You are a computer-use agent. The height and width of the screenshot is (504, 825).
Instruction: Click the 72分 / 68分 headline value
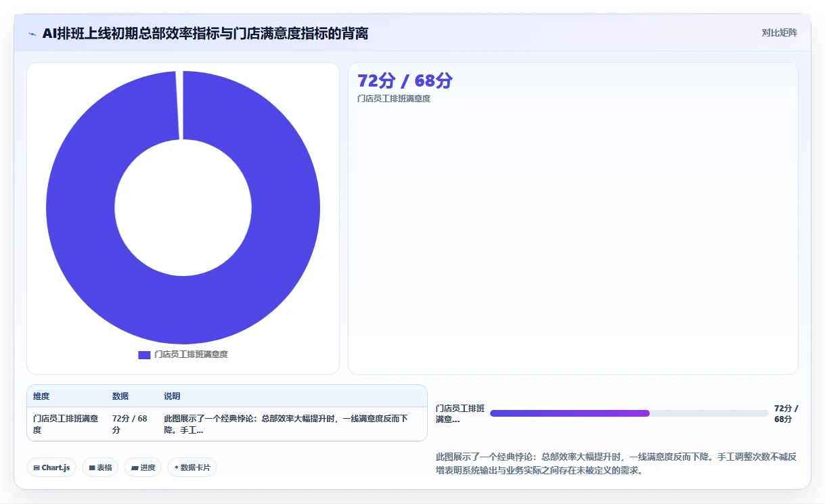tap(405, 81)
